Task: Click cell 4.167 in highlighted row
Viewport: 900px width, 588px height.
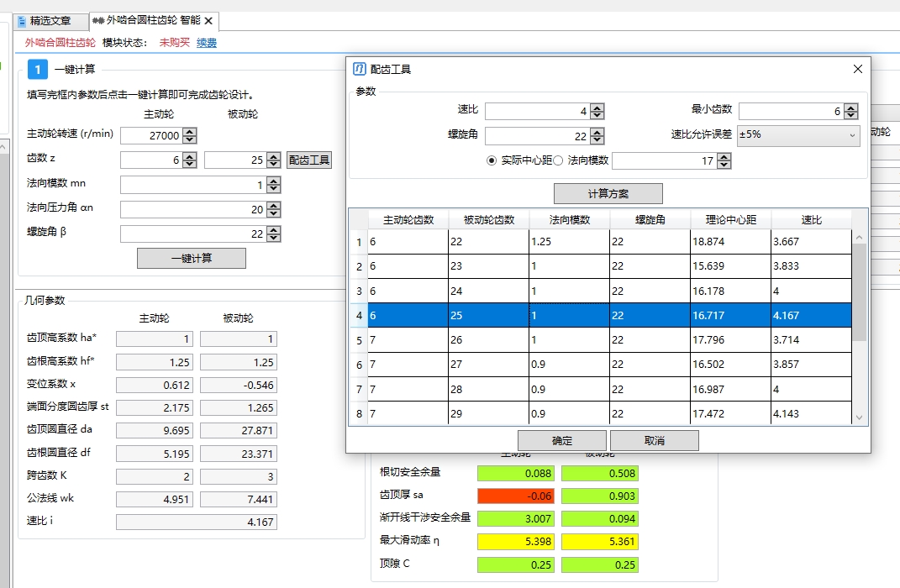Action: coord(810,316)
